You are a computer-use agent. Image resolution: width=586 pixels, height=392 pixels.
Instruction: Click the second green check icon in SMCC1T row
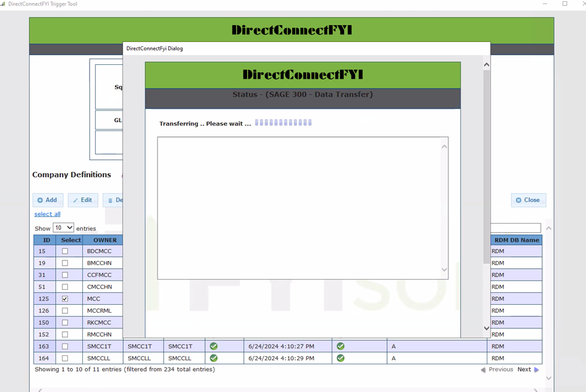(340, 346)
